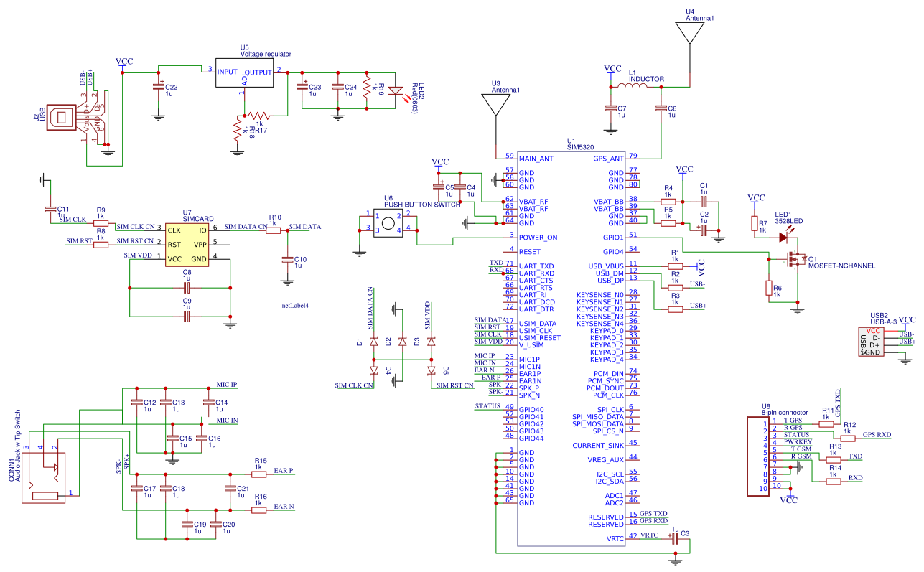Select capacitor C23 symbol
The width and height of the screenshot is (924, 572).
302,87
